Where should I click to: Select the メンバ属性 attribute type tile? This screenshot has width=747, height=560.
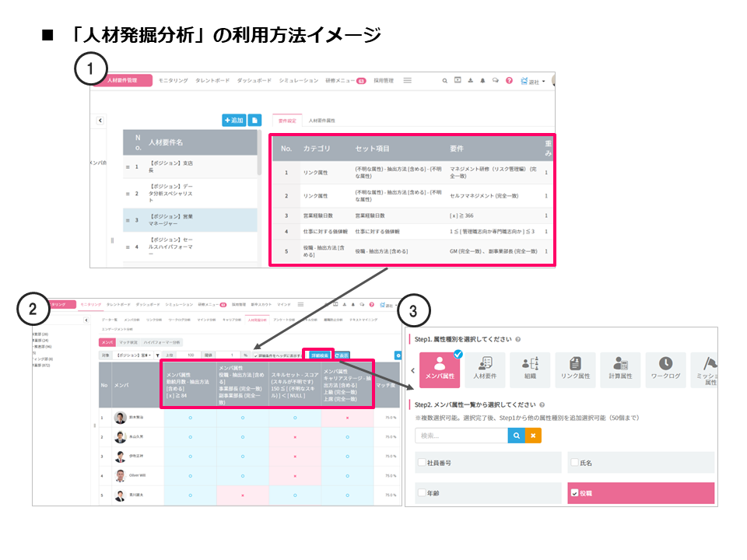coord(440,369)
